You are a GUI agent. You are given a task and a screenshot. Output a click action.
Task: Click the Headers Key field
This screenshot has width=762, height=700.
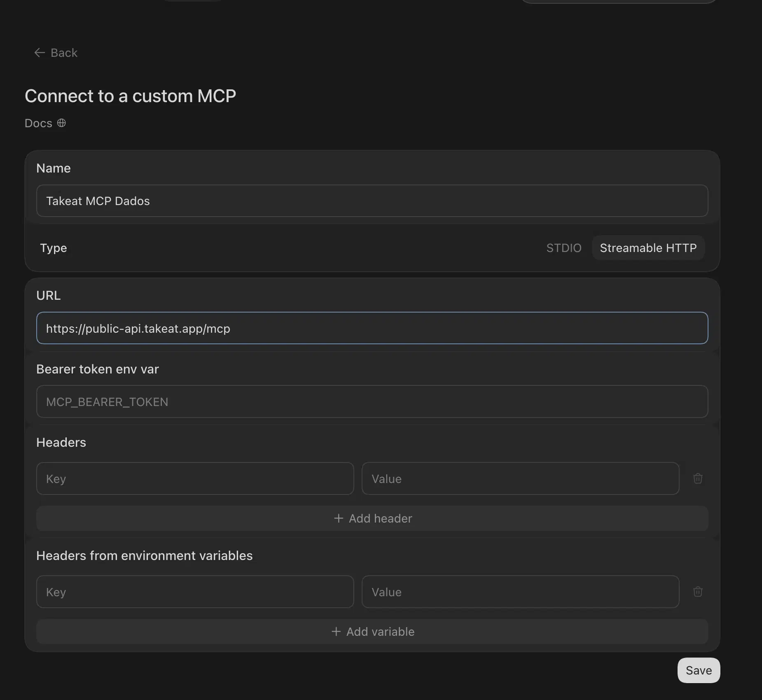pos(195,478)
